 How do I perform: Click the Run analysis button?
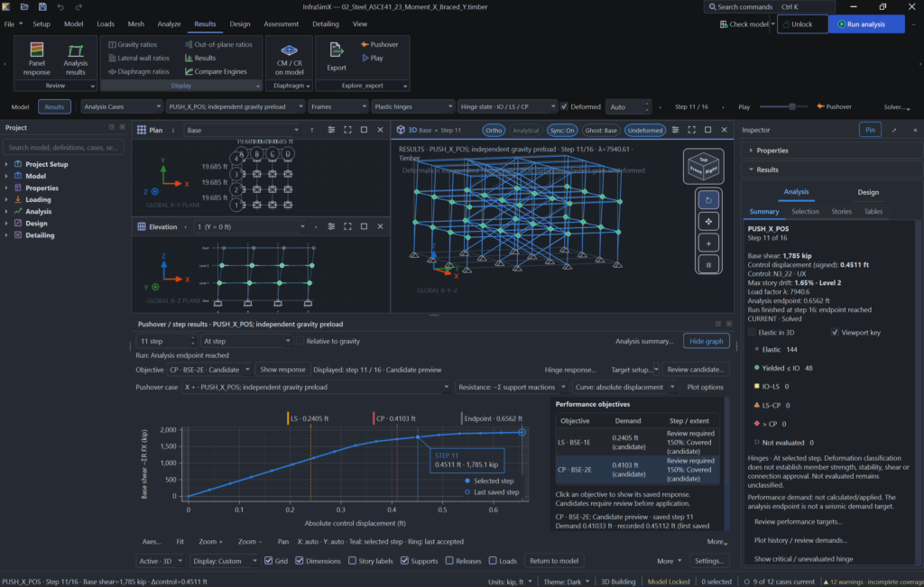pos(866,24)
